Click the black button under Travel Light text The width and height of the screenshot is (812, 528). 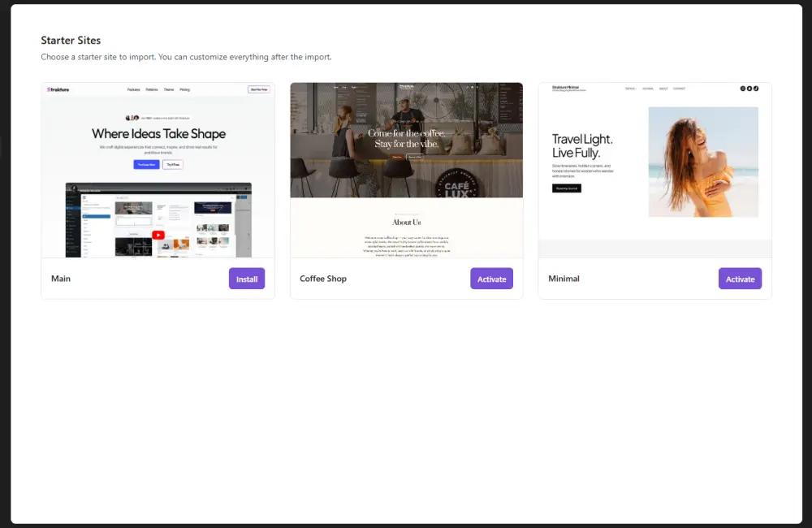[566, 188]
